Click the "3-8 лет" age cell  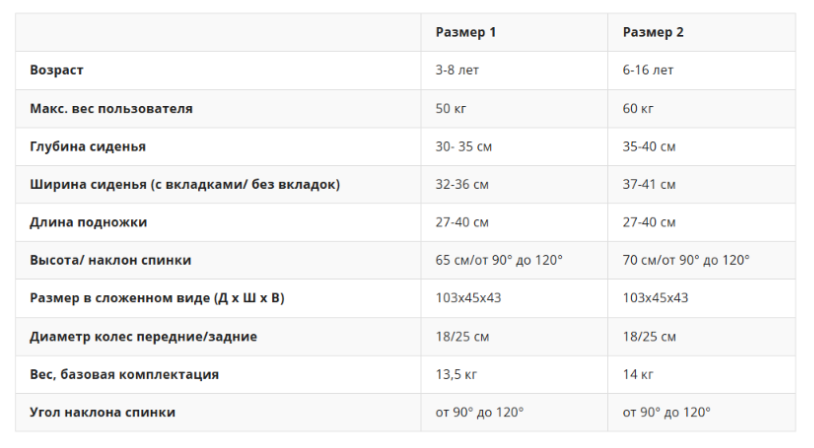point(457,70)
